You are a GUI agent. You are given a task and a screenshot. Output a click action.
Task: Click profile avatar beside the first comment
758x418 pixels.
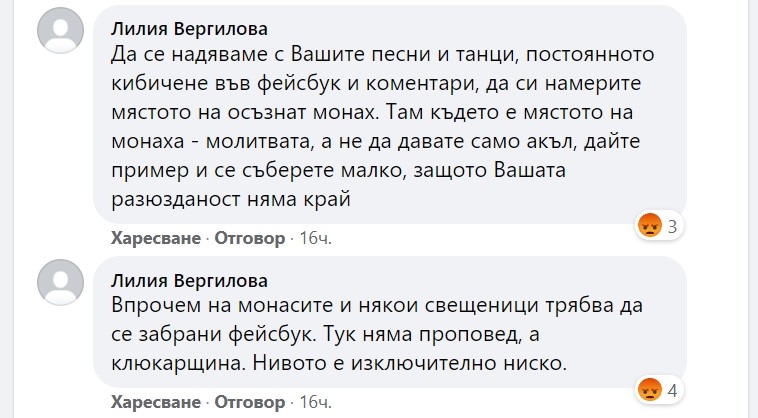point(60,30)
